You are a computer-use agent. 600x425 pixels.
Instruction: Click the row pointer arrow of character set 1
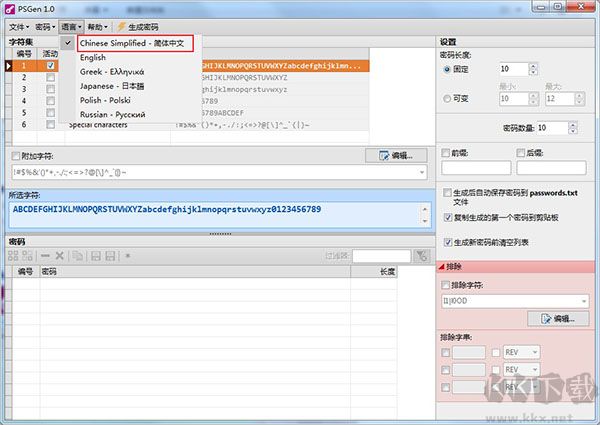click(x=8, y=66)
